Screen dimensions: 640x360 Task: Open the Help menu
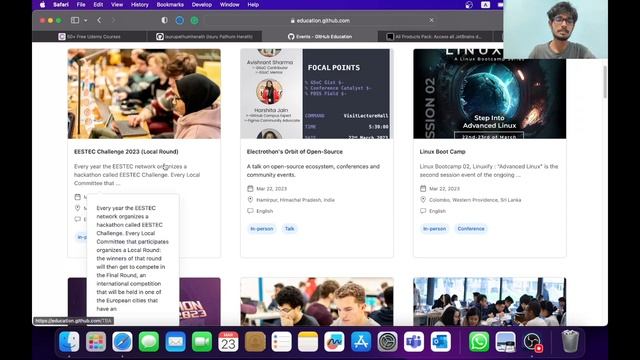(x=253, y=5)
